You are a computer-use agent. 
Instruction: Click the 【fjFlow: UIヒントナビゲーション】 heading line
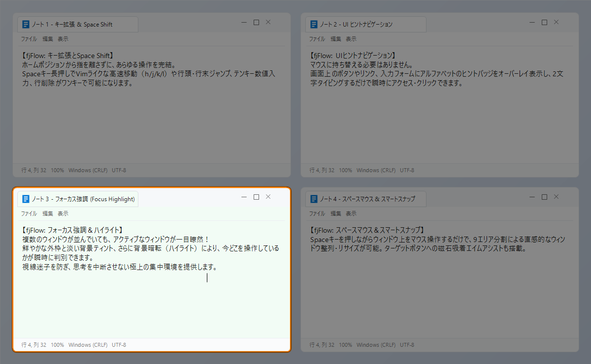(x=353, y=56)
